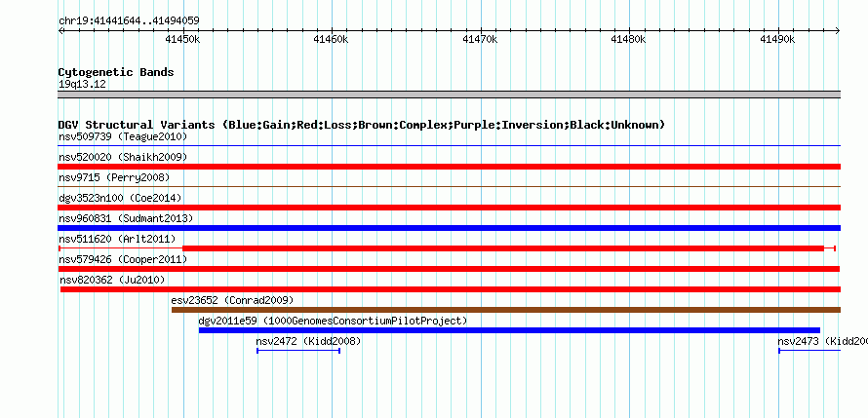Image resolution: width=868 pixels, height=418 pixels.
Task: Click the nsv509739 (Teague2010) label
Action: click(123, 136)
